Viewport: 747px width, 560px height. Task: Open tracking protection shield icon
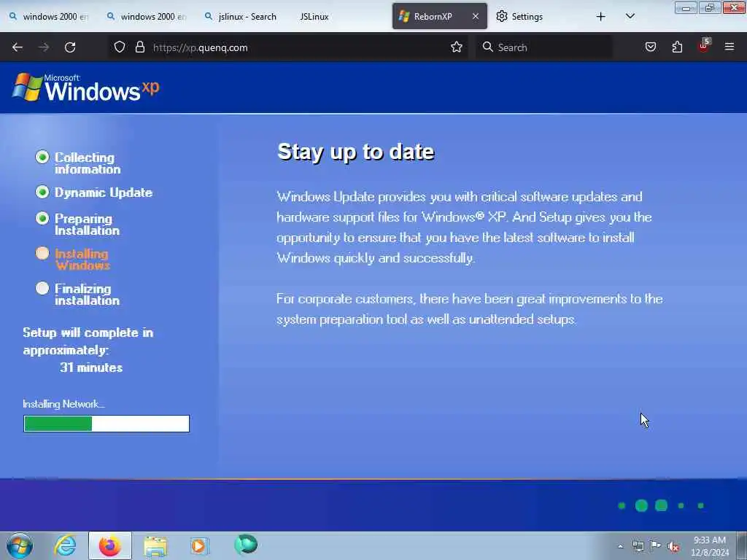click(x=120, y=47)
